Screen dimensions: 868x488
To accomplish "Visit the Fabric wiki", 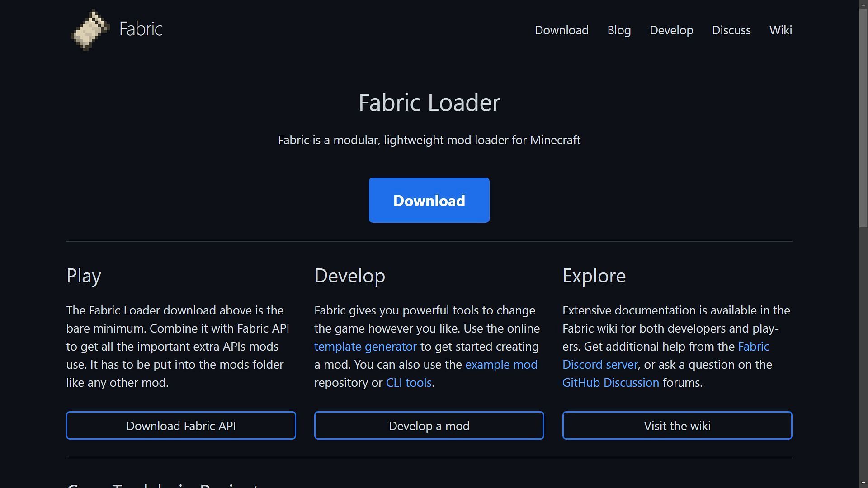I will pyautogui.click(x=677, y=425).
